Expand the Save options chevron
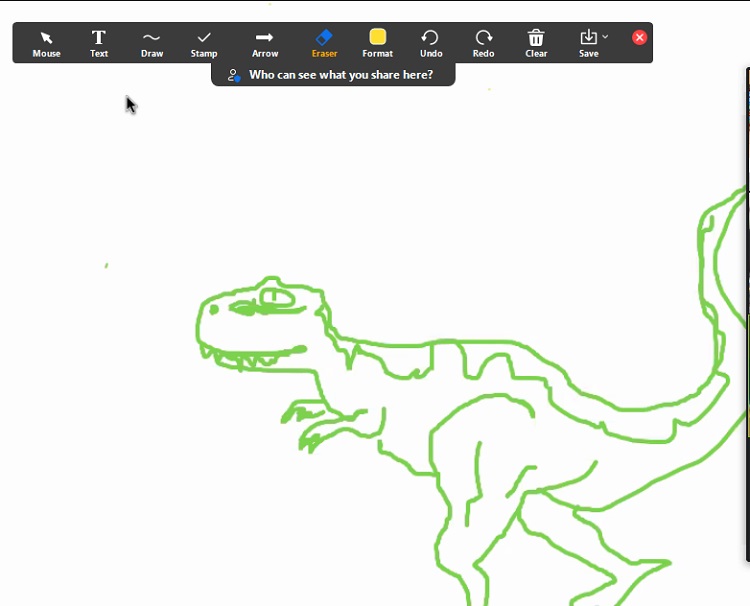 [x=606, y=36]
